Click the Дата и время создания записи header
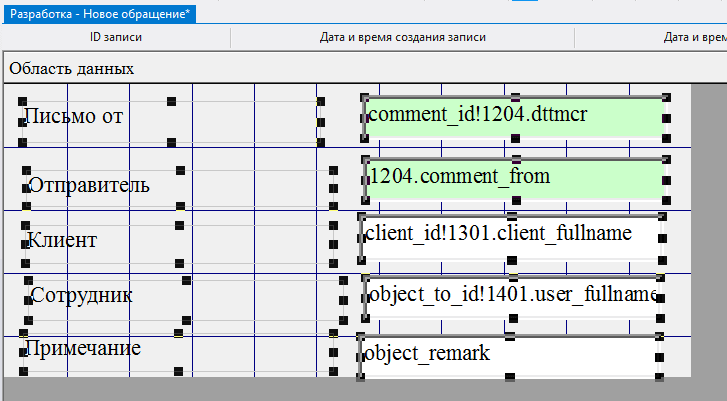This screenshot has height=401, width=727. pyautogui.click(x=402, y=38)
